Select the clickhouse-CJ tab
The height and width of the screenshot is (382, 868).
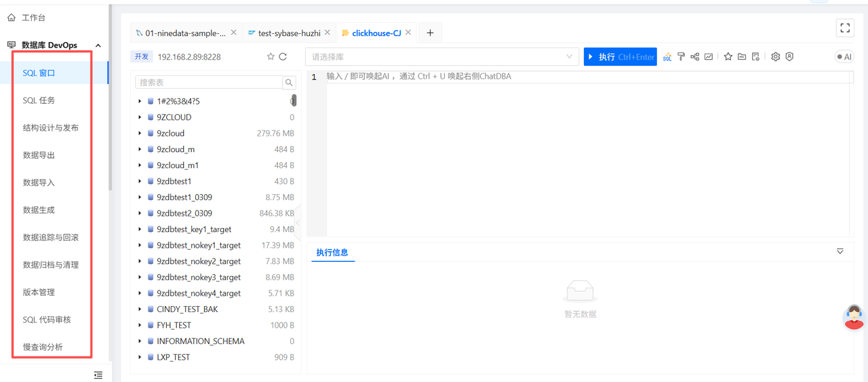(x=376, y=33)
